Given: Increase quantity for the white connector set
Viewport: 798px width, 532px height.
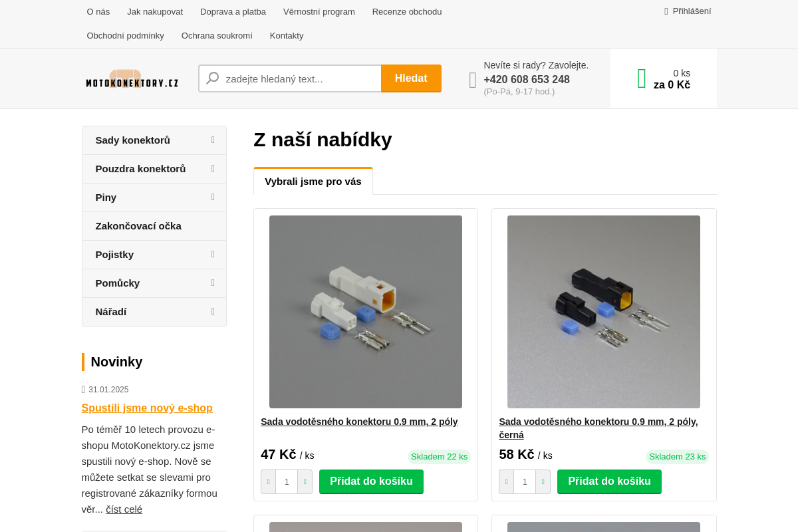Looking at the screenshot, I should pyautogui.click(x=305, y=482).
